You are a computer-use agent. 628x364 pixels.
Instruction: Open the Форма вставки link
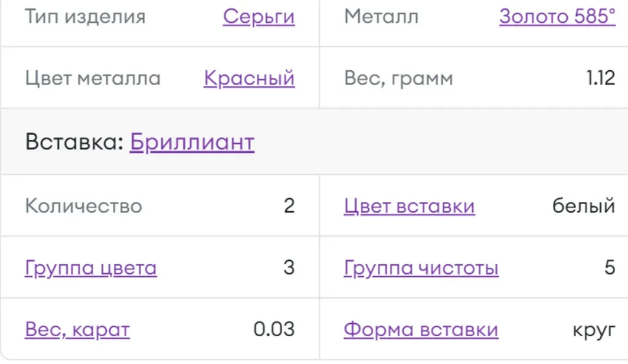[x=420, y=329]
